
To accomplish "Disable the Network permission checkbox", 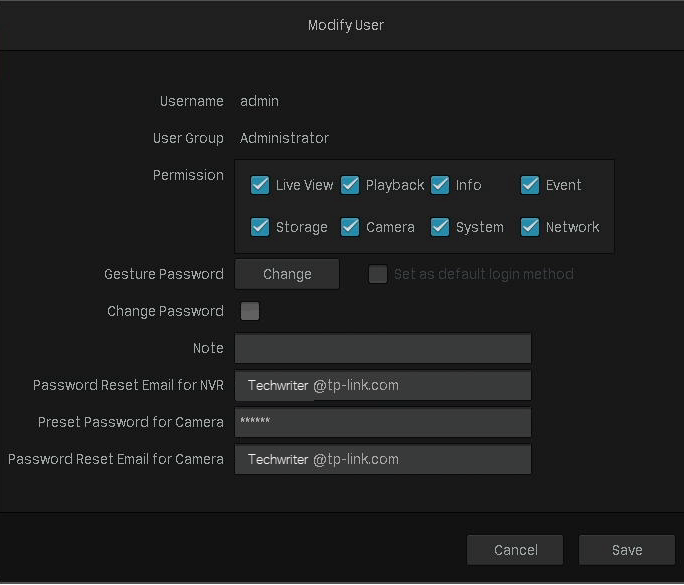I will click(x=530, y=227).
